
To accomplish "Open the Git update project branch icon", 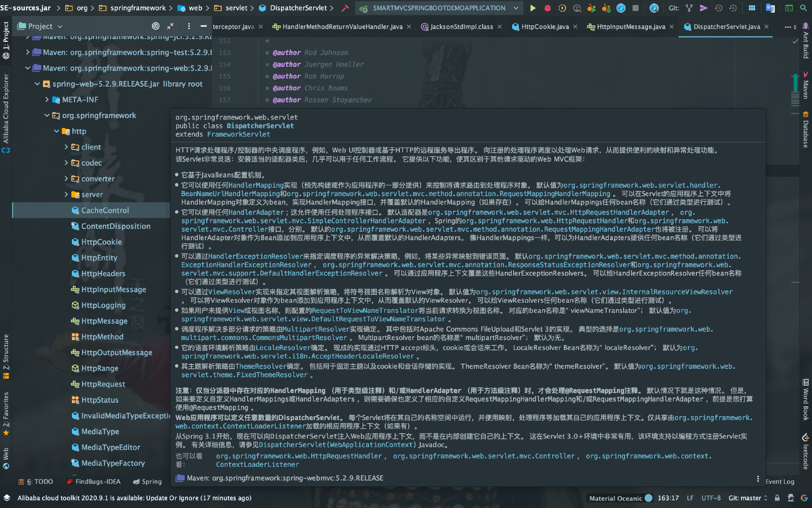I will pyautogui.click(x=689, y=8).
